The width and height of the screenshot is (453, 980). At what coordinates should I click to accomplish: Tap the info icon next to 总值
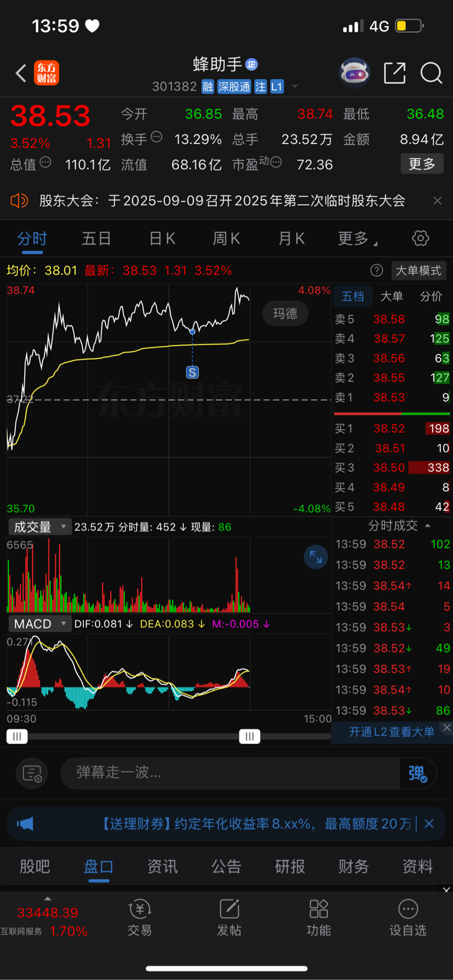[45, 162]
